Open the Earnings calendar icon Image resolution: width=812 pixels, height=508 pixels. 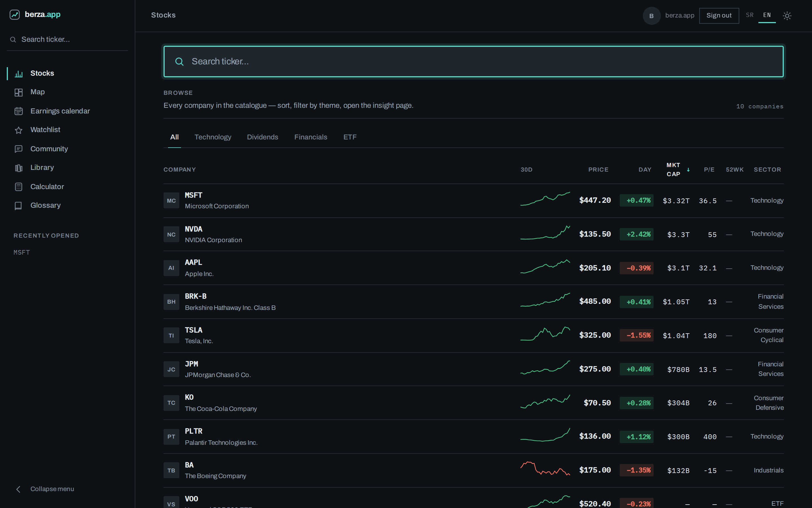tap(19, 111)
